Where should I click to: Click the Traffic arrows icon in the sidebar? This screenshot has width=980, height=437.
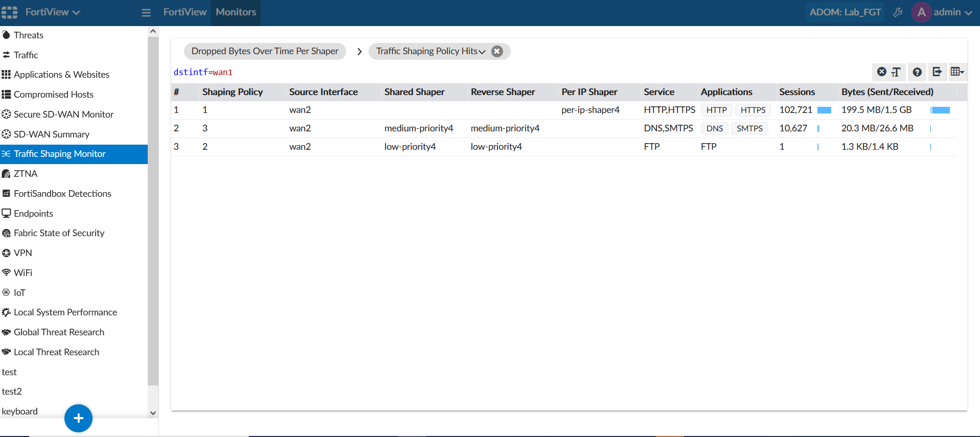point(6,55)
